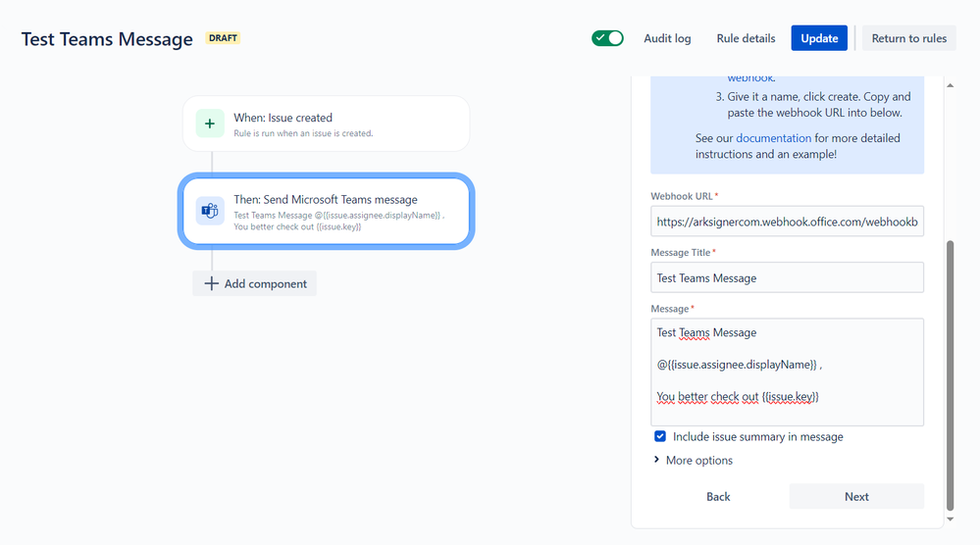The image size is (980, 545).
Task: Click the Message Title label
Action: (x=681, y=252)
